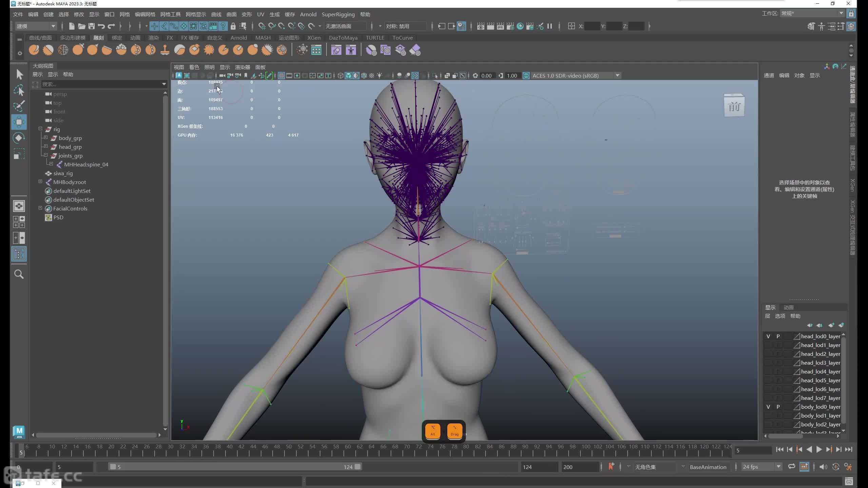
Task: Click the range slider end handle at 124
Action: tap(357, 467)
